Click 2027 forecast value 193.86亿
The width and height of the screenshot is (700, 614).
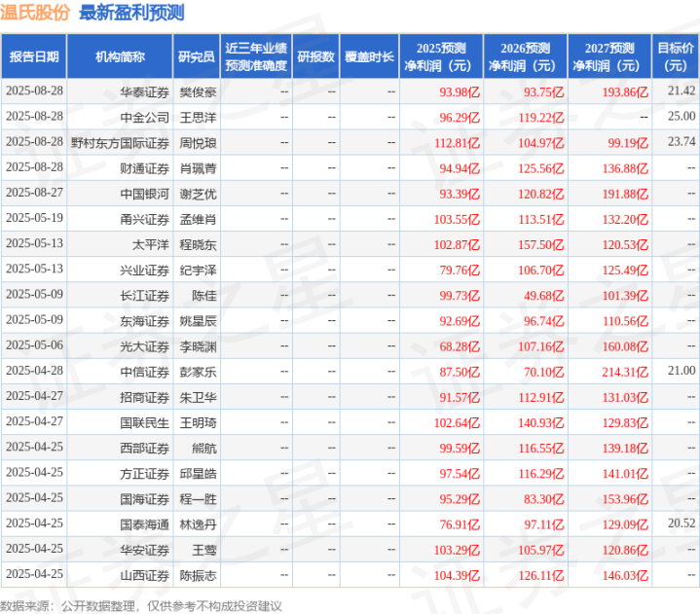click(x=625, y=92)
